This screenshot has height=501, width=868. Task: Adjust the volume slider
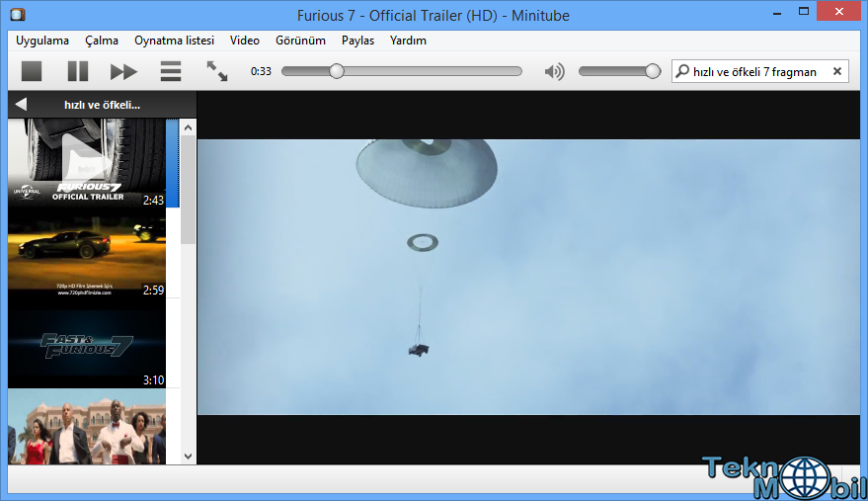[619, 71]
